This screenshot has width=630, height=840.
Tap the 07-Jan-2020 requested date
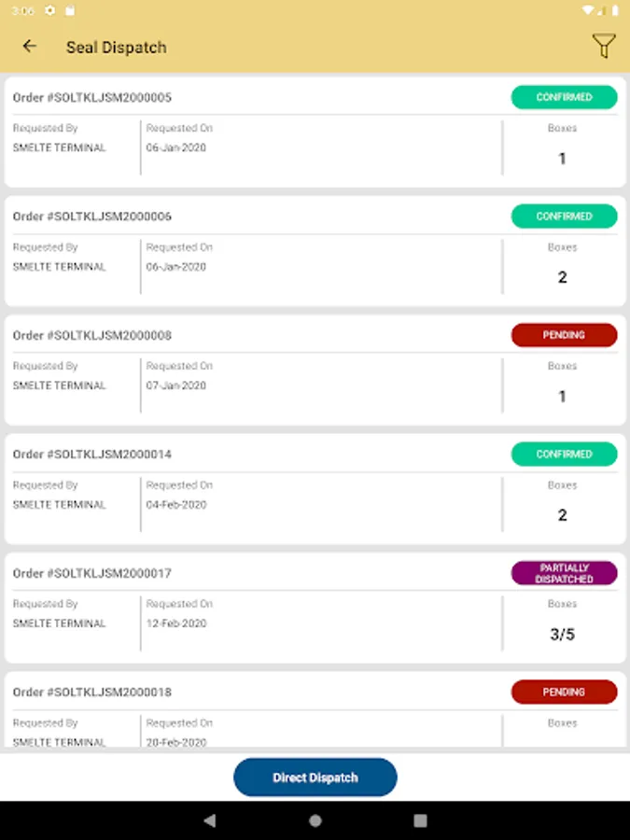pos(176,385)
